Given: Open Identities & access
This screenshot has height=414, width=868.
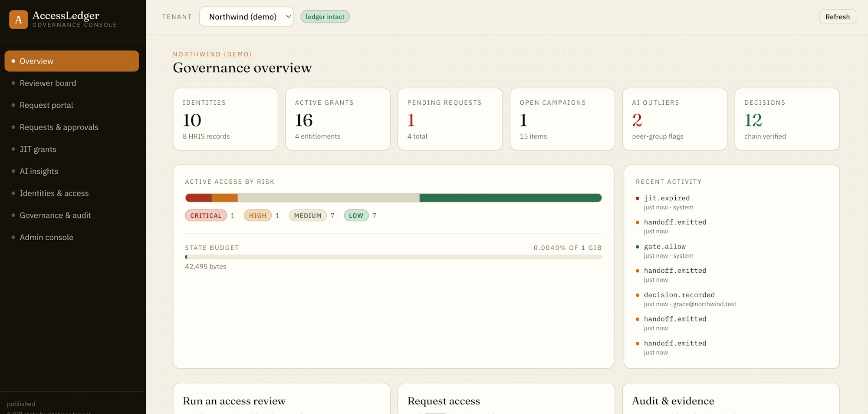Looking at the screenshot, I should (x=72, y=193).
